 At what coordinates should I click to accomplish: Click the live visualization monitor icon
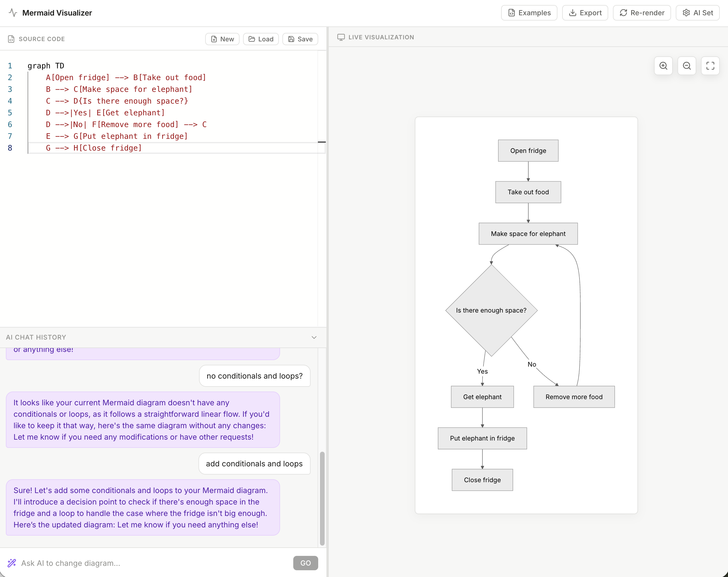[341, 37]
